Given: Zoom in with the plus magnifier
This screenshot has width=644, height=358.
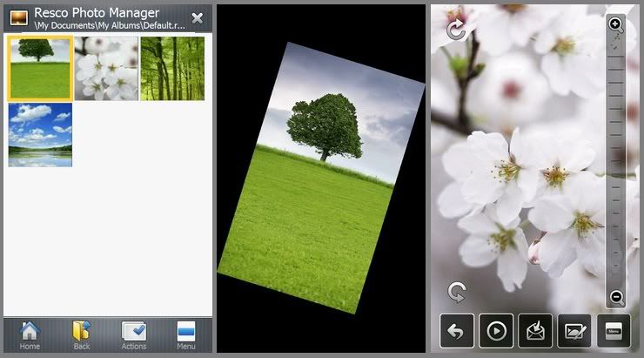Looking at the screenshot, I should [616, 25].
